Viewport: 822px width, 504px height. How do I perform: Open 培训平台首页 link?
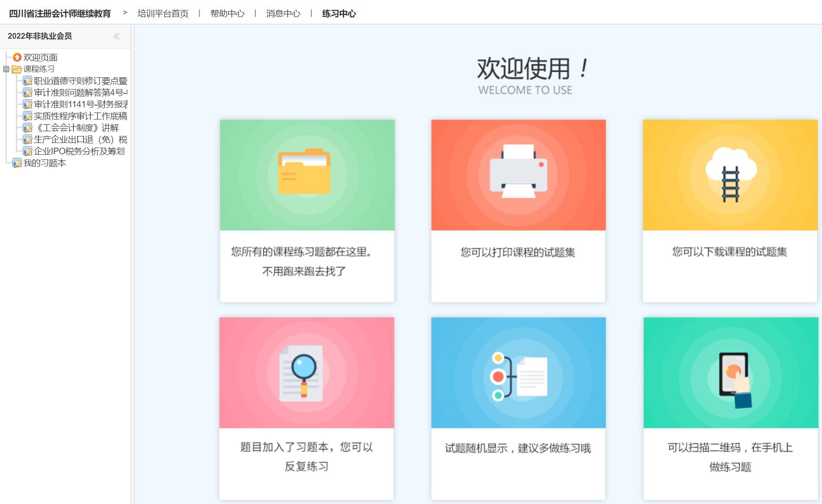coord(163,13)
